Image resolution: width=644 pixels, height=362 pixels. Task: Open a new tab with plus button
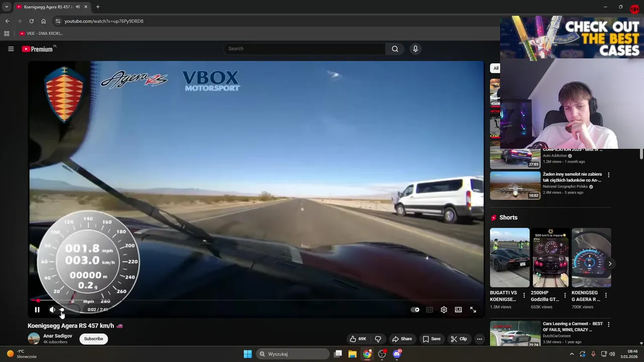pos(98,7)
